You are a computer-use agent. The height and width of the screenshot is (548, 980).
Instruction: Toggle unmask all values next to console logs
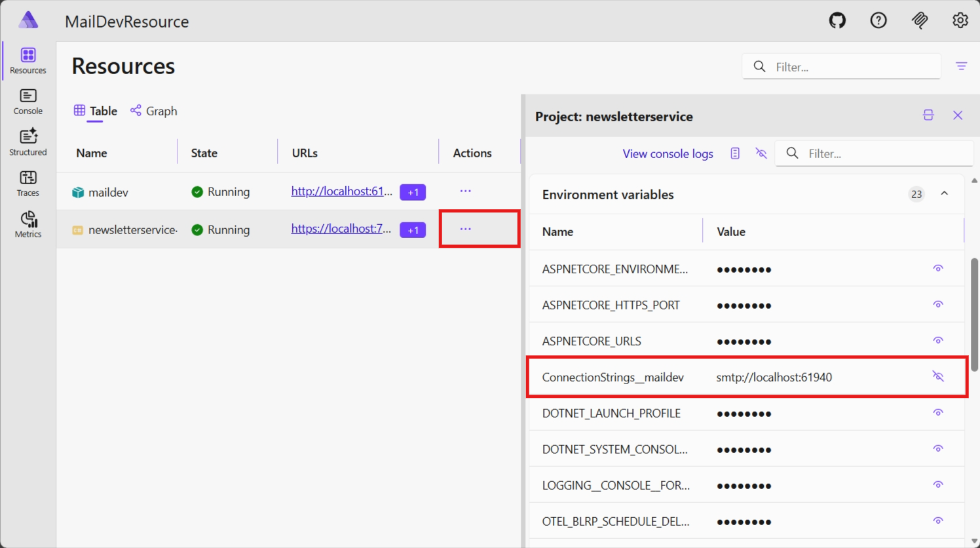761,153
